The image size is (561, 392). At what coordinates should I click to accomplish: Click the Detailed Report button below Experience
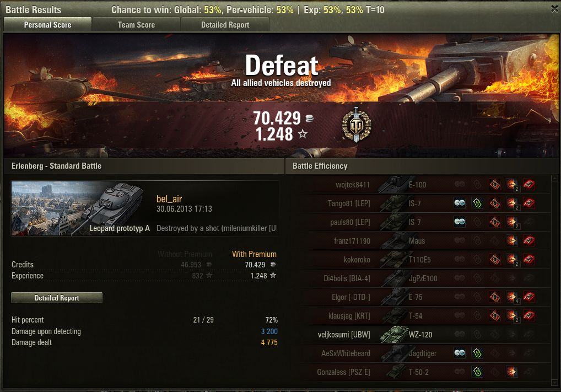point(57,298)
